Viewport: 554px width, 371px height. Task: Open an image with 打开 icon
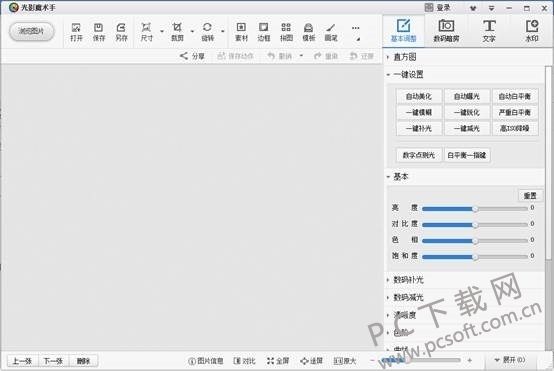tap(76, 32)
